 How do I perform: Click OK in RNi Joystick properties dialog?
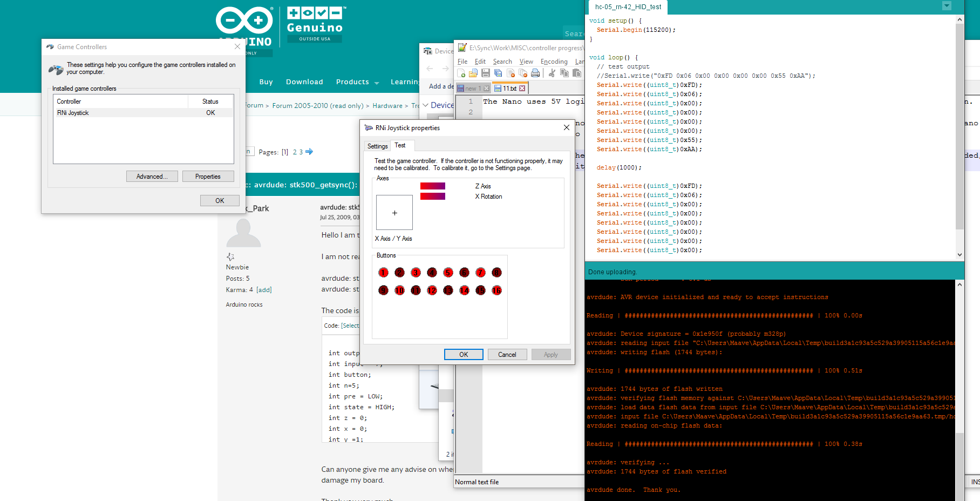click(464, 355)
